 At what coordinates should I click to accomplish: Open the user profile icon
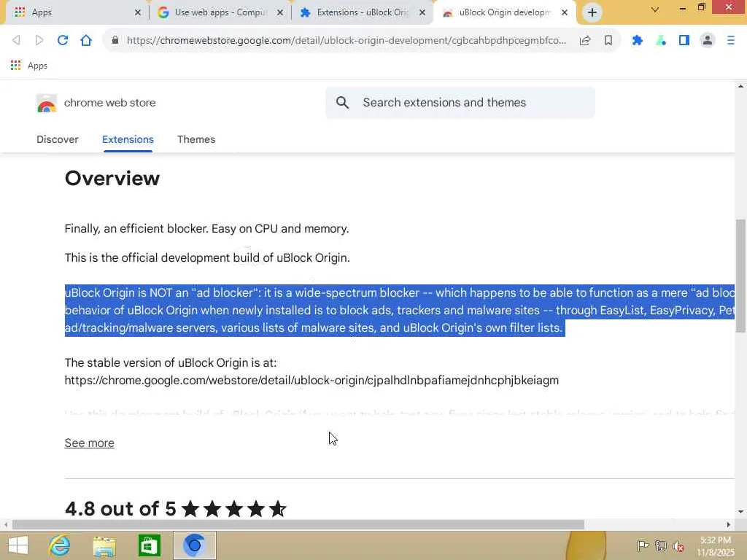[708, 41]
